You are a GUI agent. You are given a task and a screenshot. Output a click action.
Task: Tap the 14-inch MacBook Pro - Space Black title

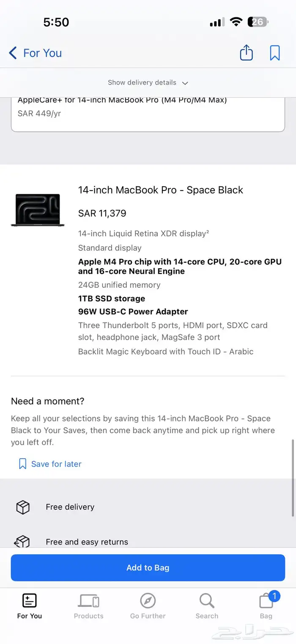click(161, 190)
